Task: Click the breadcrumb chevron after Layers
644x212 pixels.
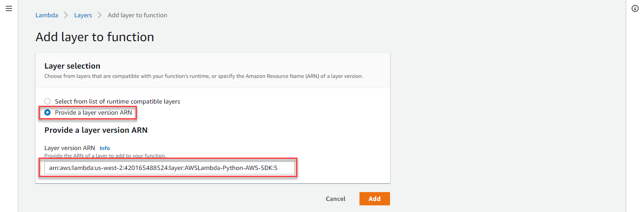Action: (100, 15)
